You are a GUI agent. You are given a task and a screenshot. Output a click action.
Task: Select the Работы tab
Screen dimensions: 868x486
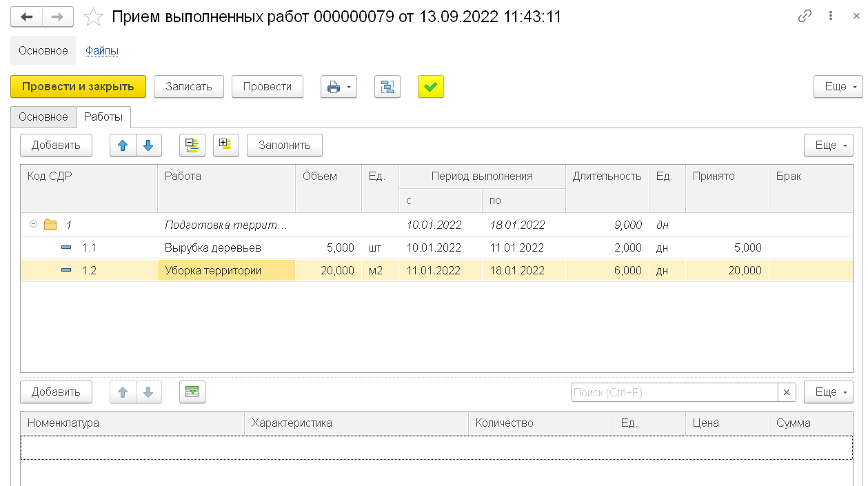tap(103, 117)
